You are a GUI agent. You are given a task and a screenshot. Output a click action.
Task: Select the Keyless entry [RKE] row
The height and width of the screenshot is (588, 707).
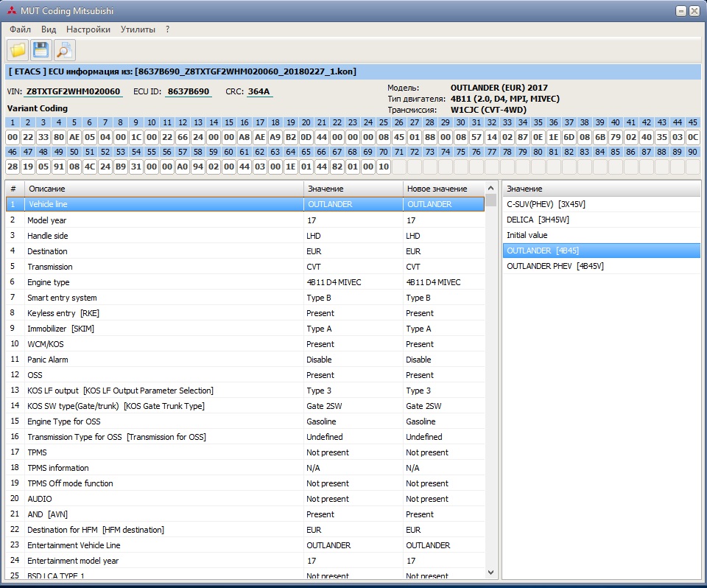click(x=245, y=313)
